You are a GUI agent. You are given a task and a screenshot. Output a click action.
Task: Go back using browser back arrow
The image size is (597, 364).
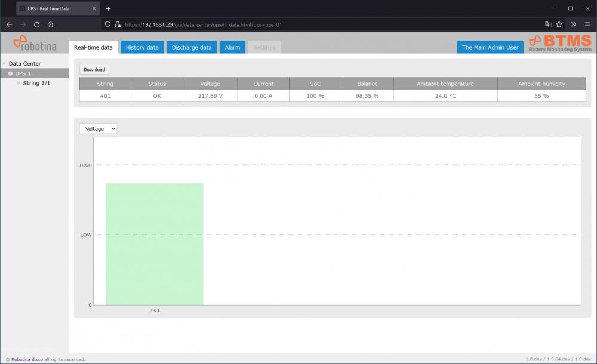click(10, 24)
